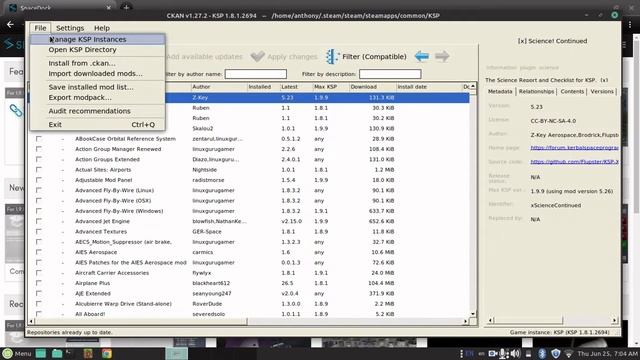The image size is (640, 360).
Task: Choose Open KSP Directory menu entry
Action: tap(98, 50)
